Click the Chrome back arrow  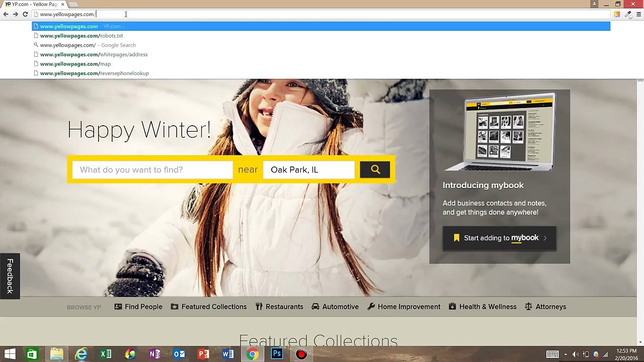point(6,14)
